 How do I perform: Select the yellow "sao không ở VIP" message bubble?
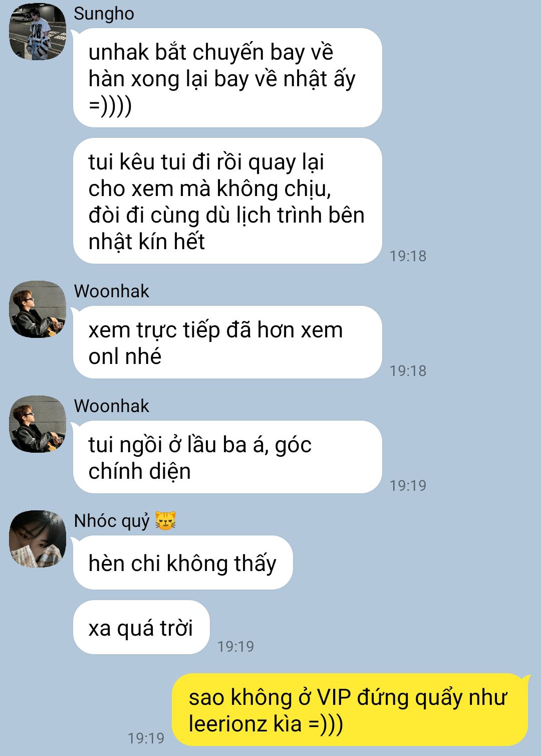click(350, 710)
